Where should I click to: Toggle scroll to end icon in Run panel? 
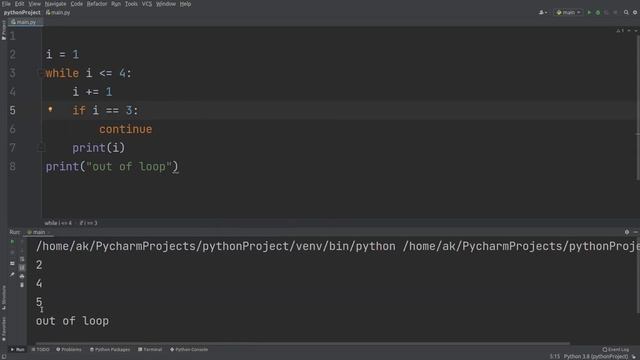22,268
